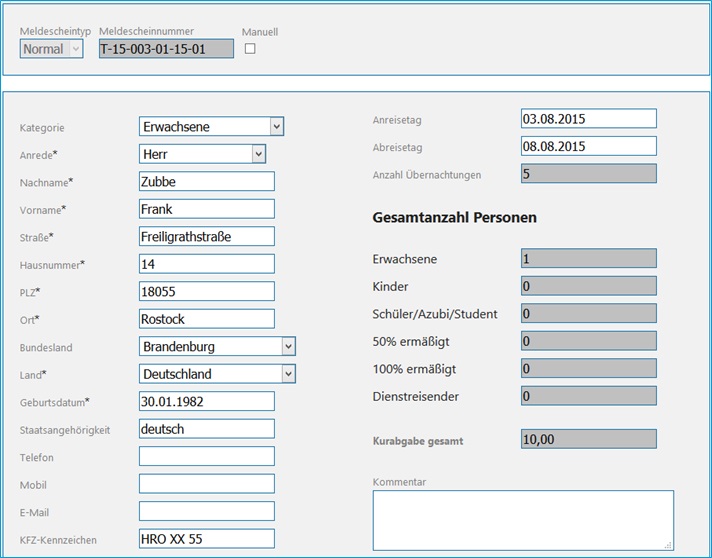Click inside the Kommentar text area
712x558 pixels.
tap(523, 520)
